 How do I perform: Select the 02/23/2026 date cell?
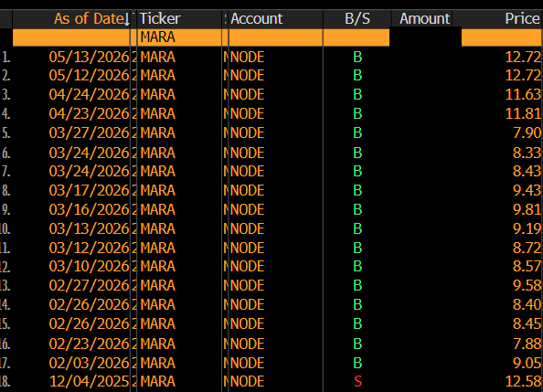tap(89, 344)
